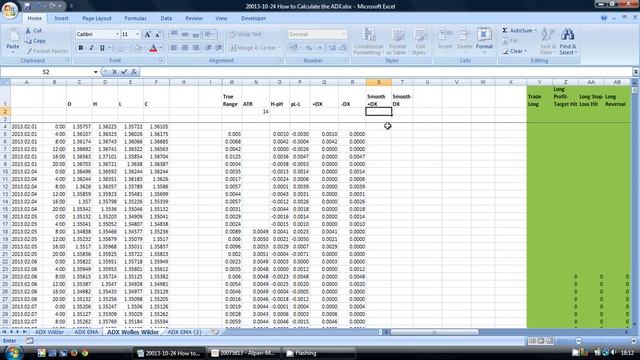Decrease font size with the small A

tap(158, 35)
